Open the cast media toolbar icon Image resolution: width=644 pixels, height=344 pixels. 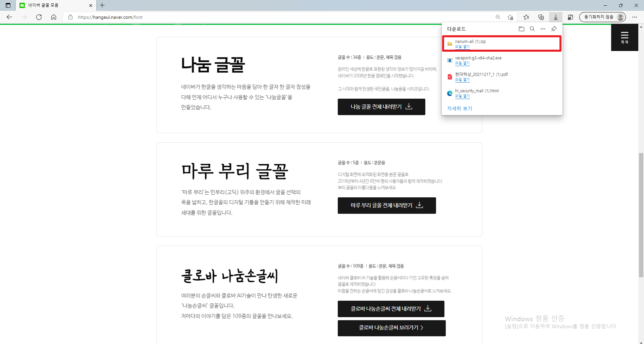pos(570,17)
